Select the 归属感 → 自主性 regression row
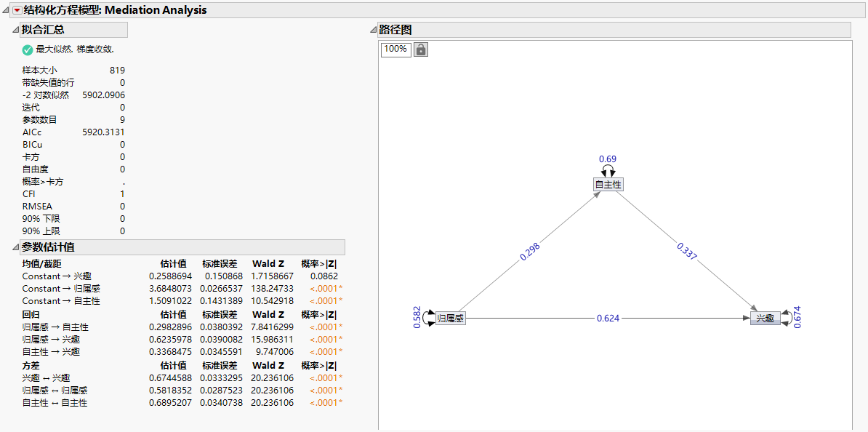 [182, 327]
